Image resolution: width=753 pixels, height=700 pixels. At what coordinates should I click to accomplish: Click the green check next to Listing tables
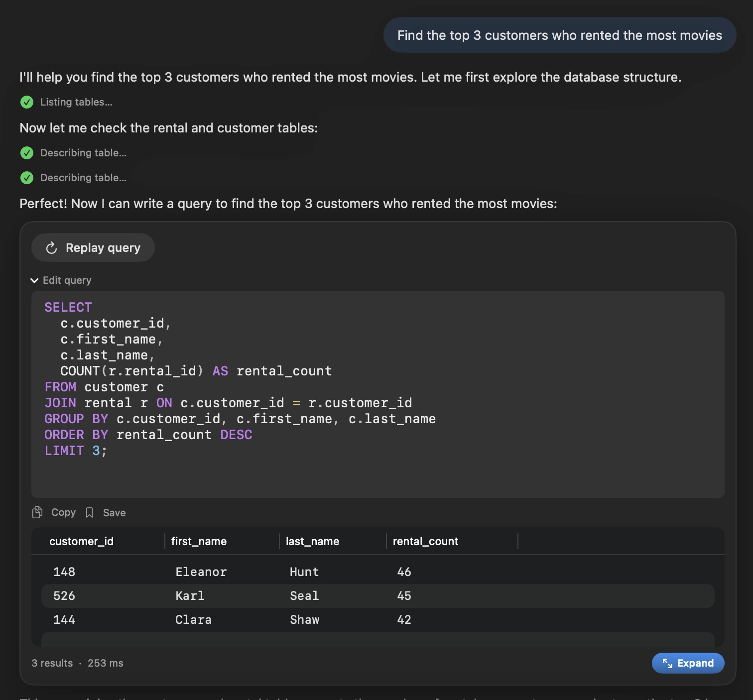pyautogui.click(x=27, y=102)
